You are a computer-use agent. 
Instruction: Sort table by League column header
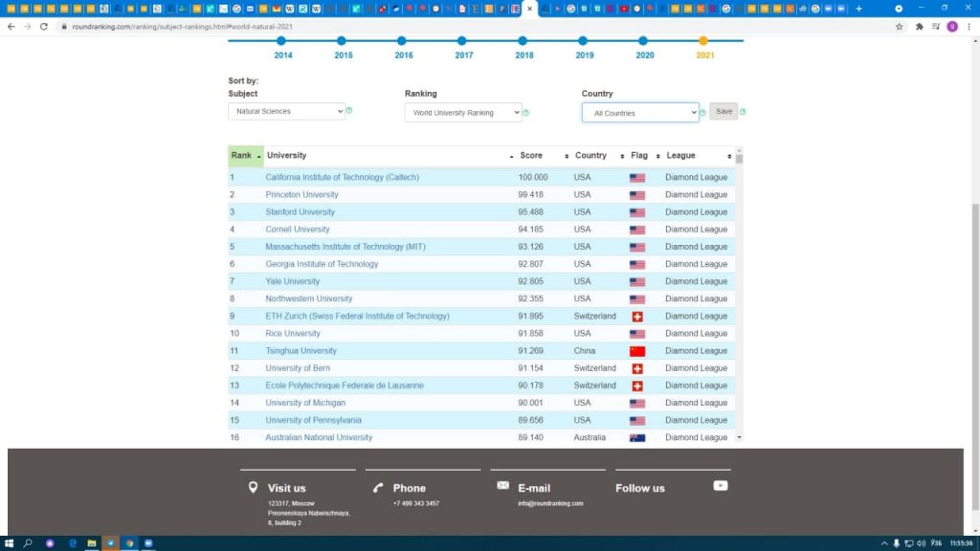[699, 156]
